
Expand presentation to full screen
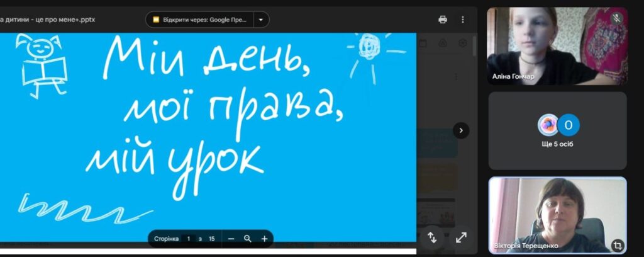pos(461,237)
